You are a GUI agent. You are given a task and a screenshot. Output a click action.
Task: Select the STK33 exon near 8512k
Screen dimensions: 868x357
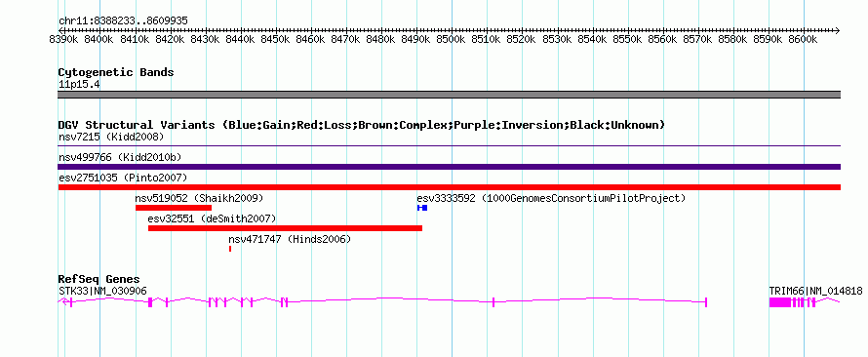click(493, 302)
